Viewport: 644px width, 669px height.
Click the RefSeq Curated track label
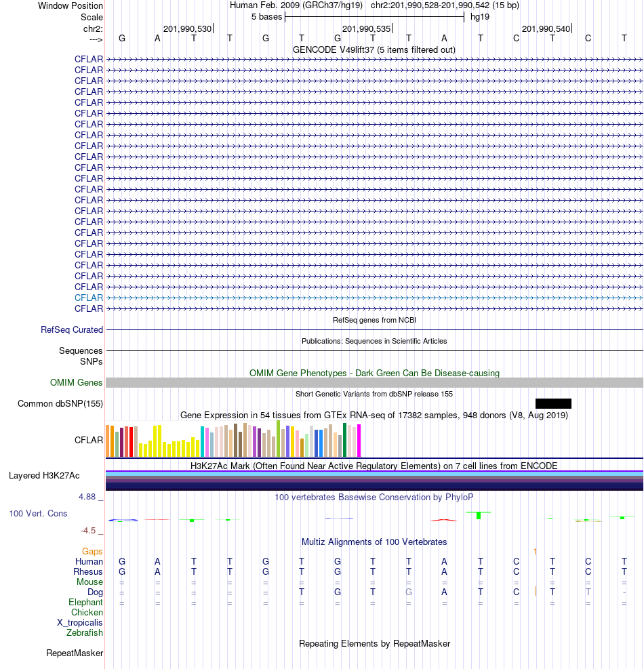(x=72, y=330)
